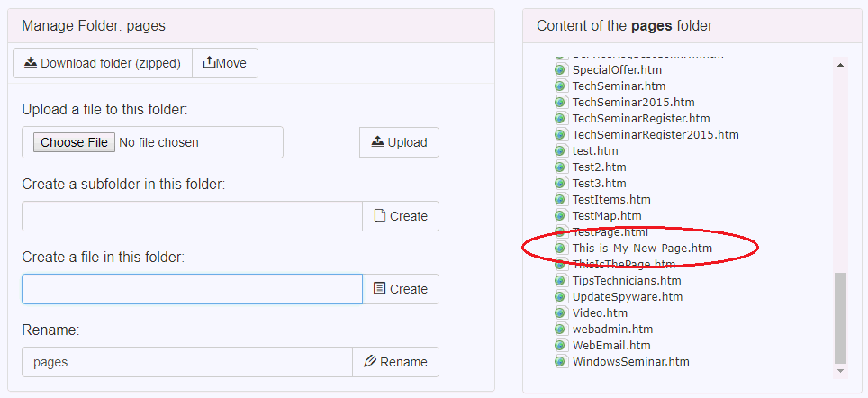Click the subfolder name input field
The image size is (868, 398).
pos(192,216)
